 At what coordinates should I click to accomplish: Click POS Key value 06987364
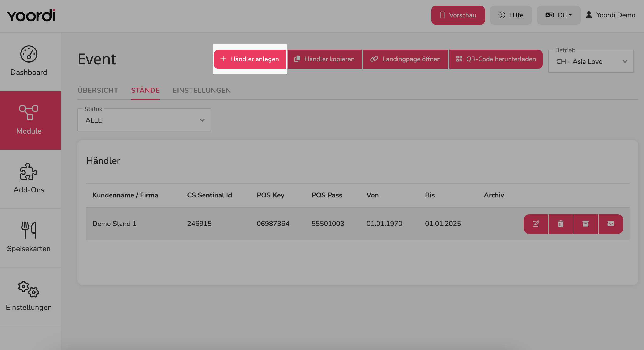point(273,224)
